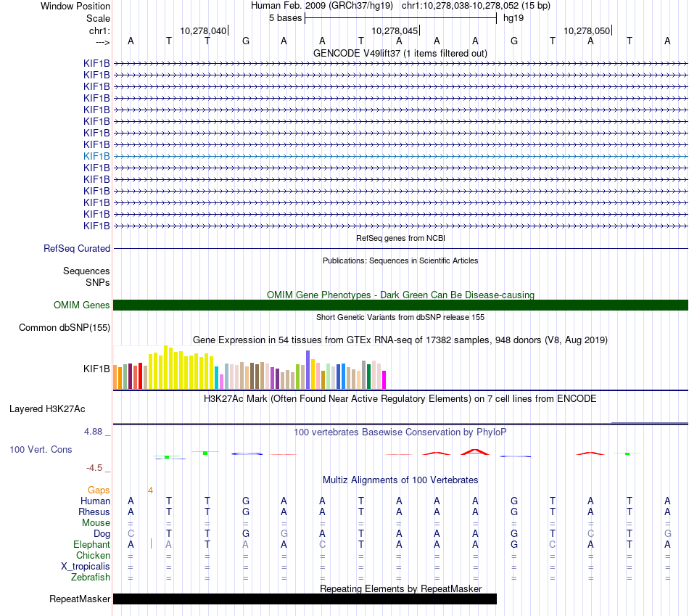Click the --> strand direction label

coord(102,42)
